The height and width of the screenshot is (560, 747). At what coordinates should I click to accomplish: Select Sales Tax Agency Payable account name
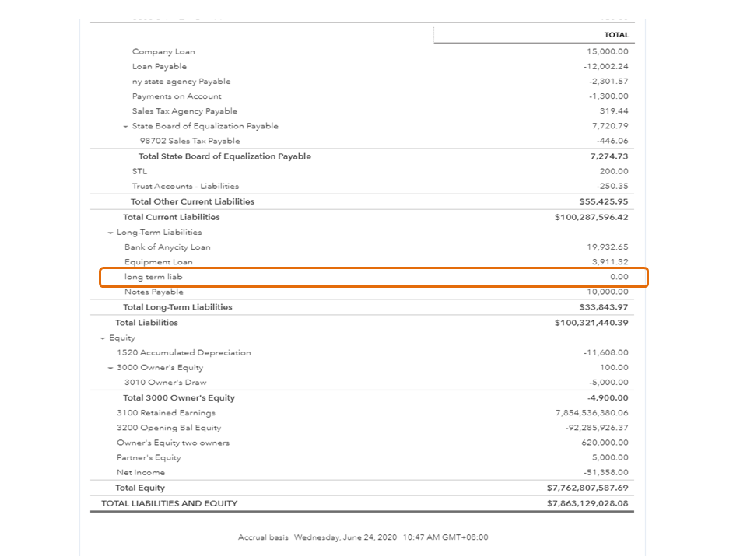click(x=184, y=111)
